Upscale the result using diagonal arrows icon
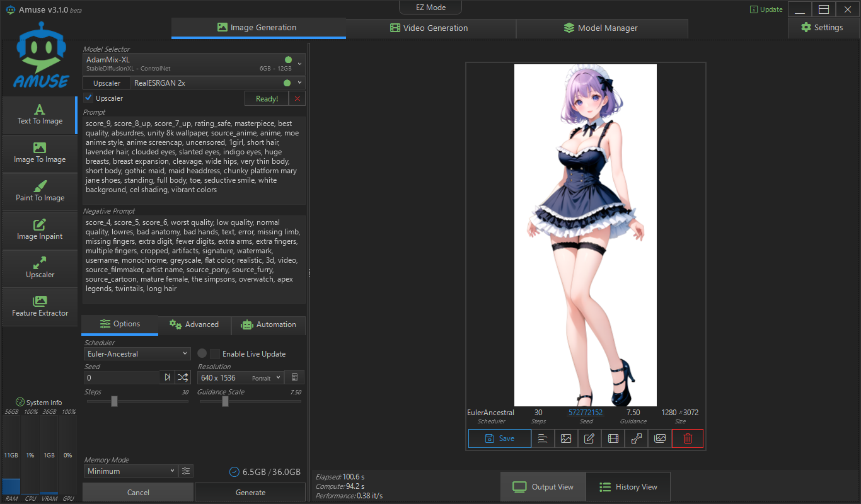Image resolution: width=861 pixels, height=504 pixels. pyautogui.click(x=636, y=438)
